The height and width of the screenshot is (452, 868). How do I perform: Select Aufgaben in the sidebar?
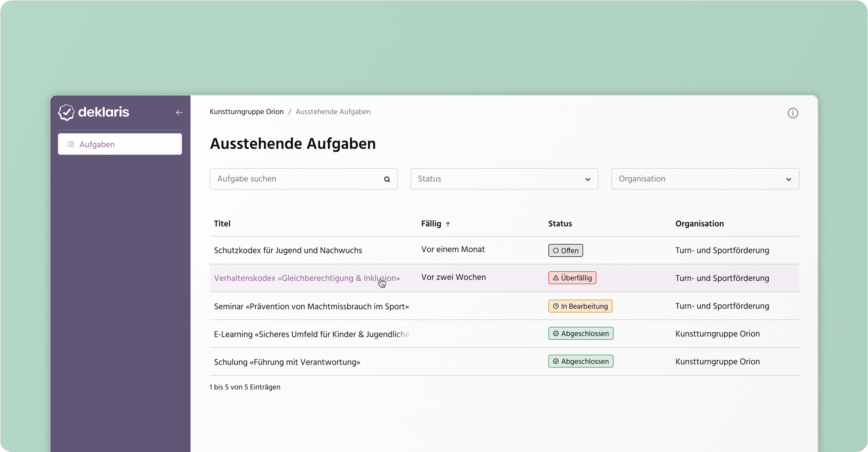(97, 144)
